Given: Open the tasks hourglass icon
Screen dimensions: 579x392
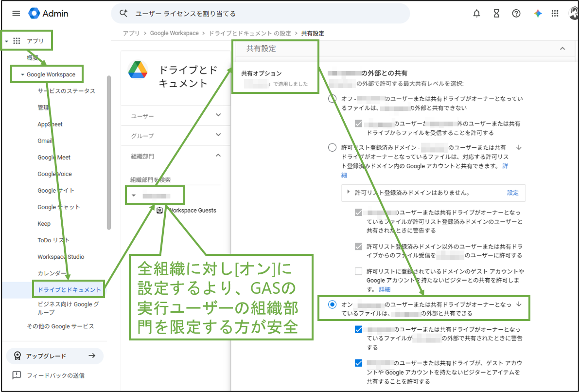Looking at the screenshot, I should pyautogui.click(x=496, y=14).
